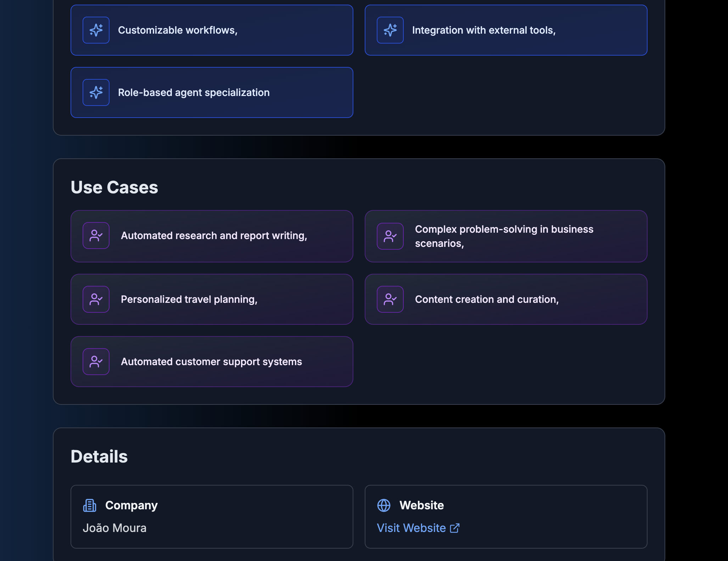Click user-check icon beside Complex problem-solving
Screen dimensions: 728x561
pos(390,236)
